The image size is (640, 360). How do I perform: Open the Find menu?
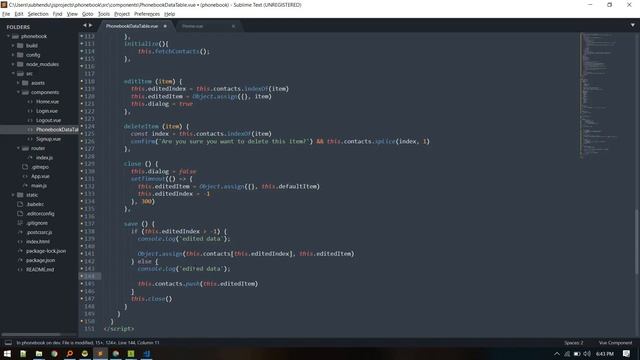tap(58, 14)
